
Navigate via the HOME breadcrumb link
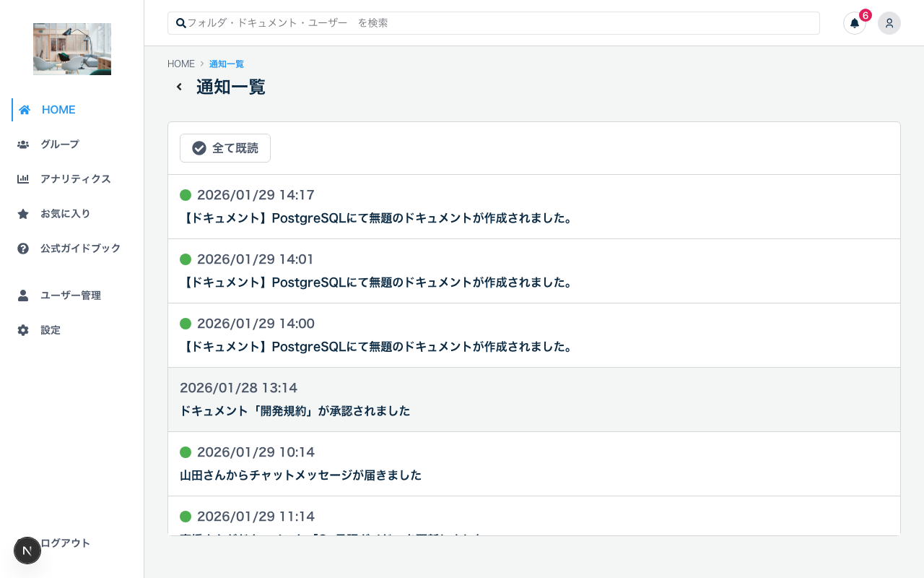coord(181,64)
